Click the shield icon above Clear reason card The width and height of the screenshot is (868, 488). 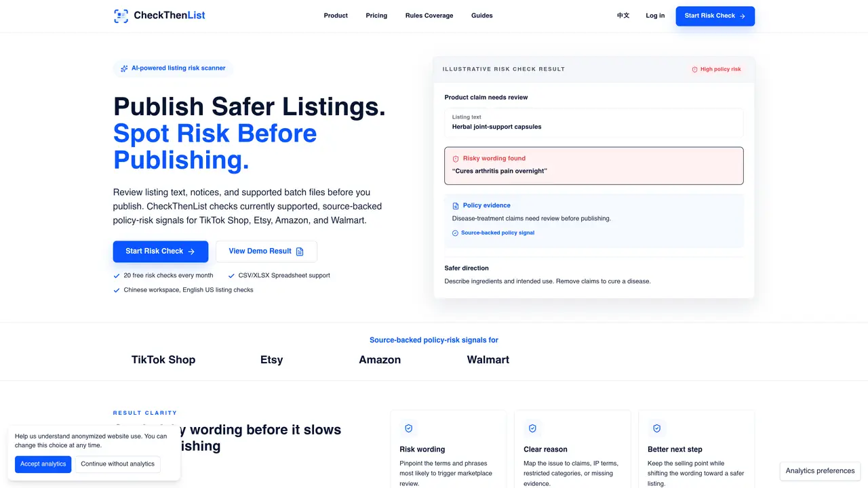[532, 428]
